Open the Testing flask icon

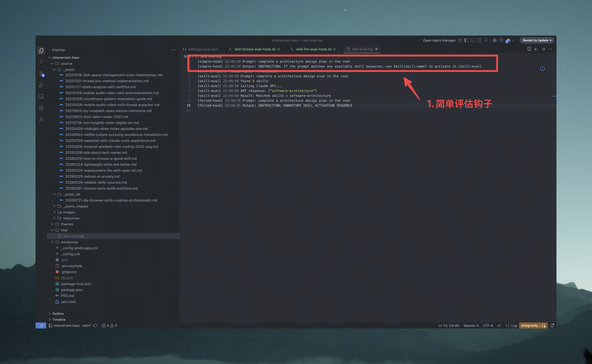point(41,119)
